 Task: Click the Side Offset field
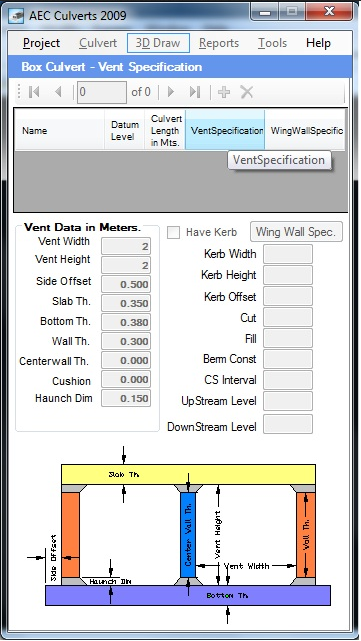(x=126, y=284)
